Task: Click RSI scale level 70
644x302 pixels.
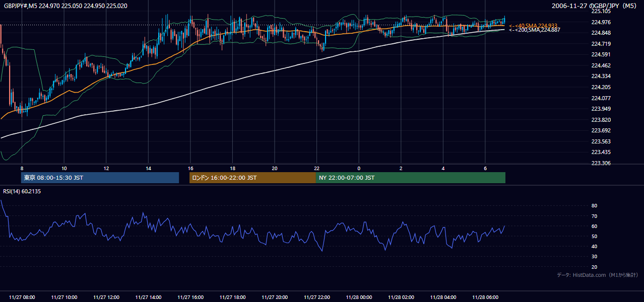Action: (x=594, y=216)
